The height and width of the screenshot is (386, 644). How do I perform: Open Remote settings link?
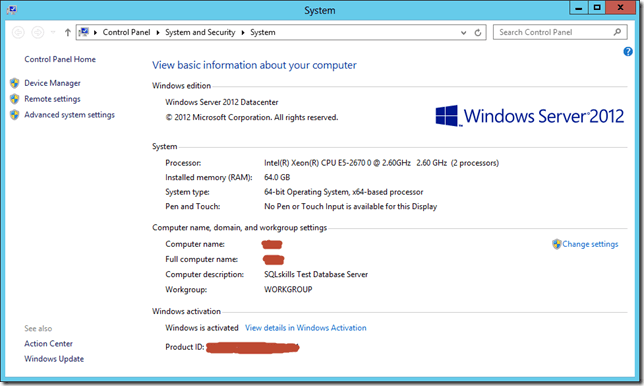[52, 99]
